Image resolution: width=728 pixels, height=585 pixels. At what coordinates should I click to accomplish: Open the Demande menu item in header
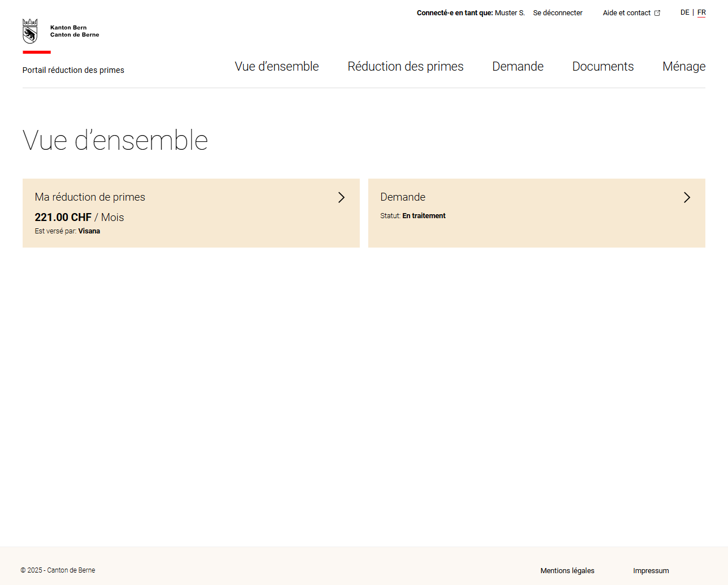[x=518, y=67]
